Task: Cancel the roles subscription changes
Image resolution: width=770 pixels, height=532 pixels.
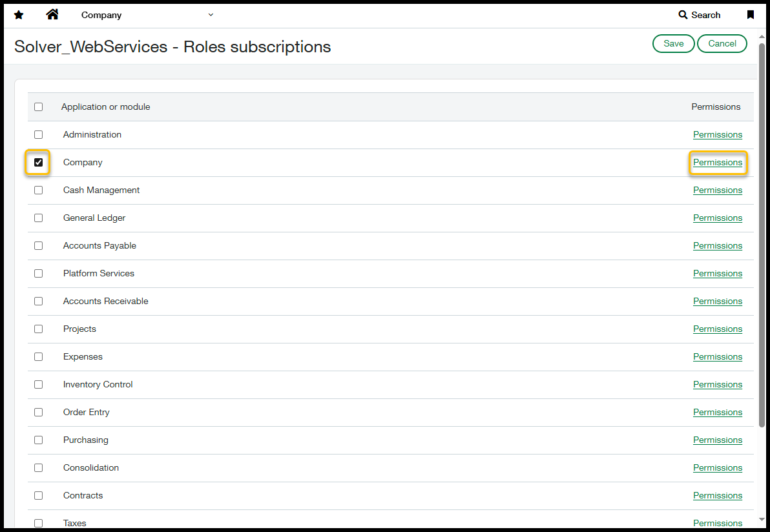Action: (722, 44)
